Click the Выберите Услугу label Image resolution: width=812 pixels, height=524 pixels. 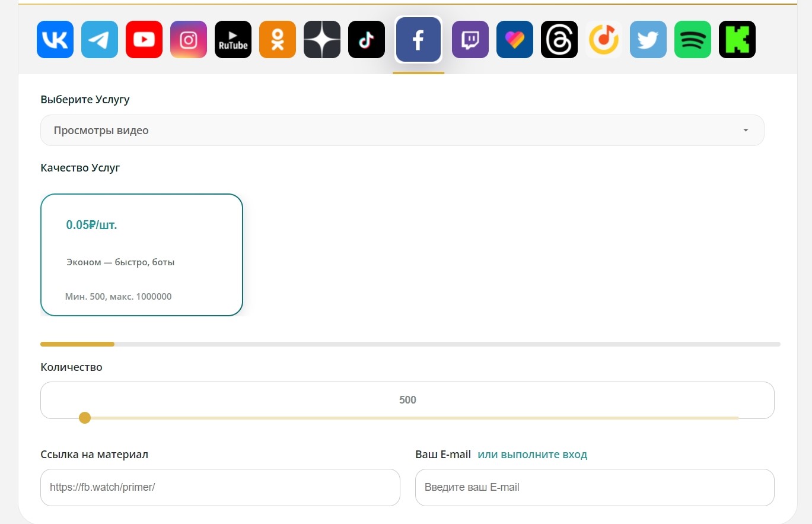(x=85, y=99)
